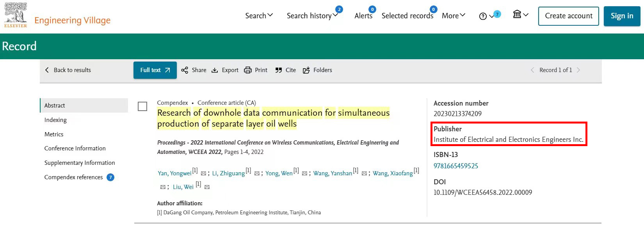Click the Elsevier tree logo
Viewport: 644px width, 226px height.
point(16,15)
